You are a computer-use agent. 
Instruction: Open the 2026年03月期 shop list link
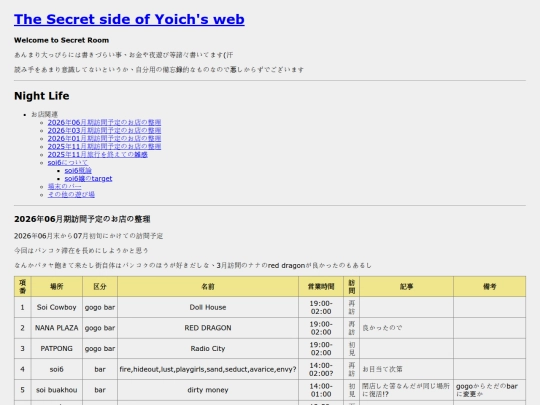pyautogui.click(x=104, y=131)
